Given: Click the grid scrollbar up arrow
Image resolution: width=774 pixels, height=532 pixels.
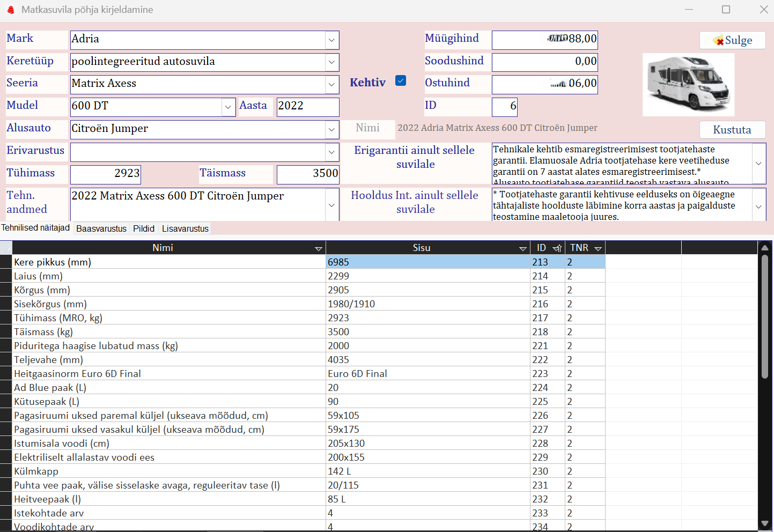Looking at the screenshot, I should point(765,248).
